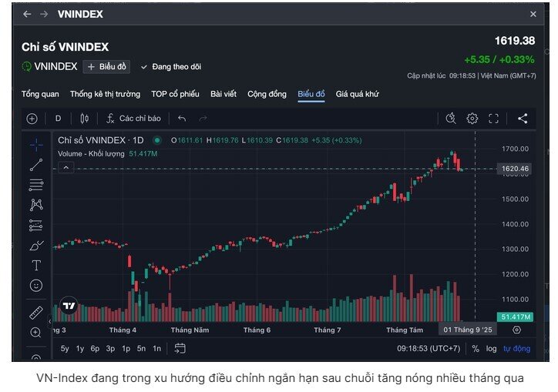
Task: Open the 'Giá quá khứ' tab
Action: (x=357, y=94)
